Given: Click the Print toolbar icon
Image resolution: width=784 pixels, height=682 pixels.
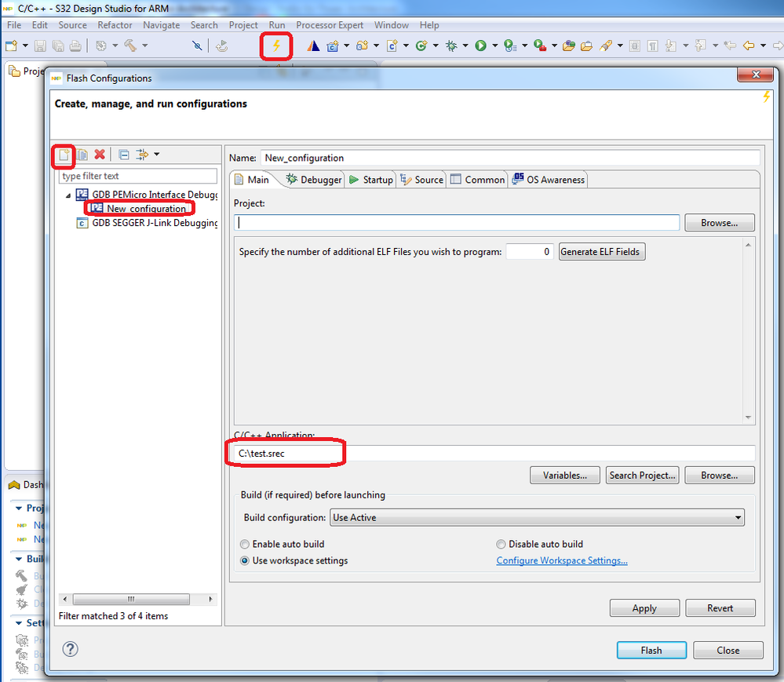Looking at the screenshot, I should (x=75, y=46).
